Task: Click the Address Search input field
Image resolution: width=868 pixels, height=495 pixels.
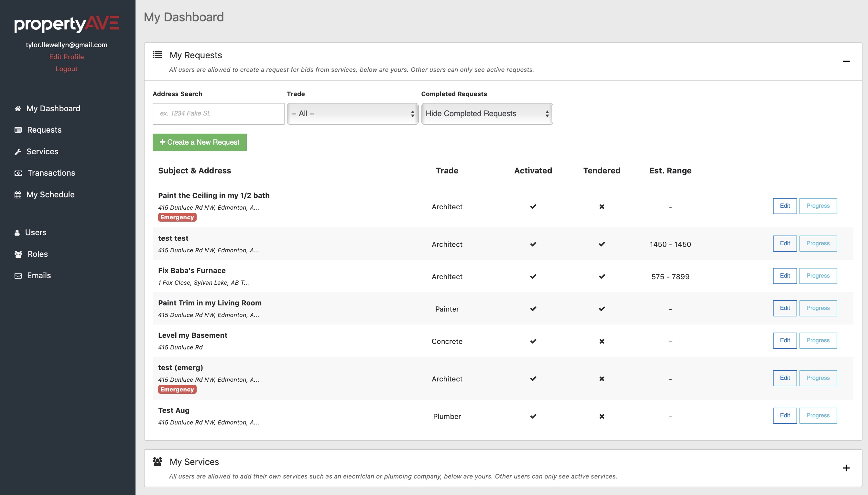Action: (x=218, y=114)
